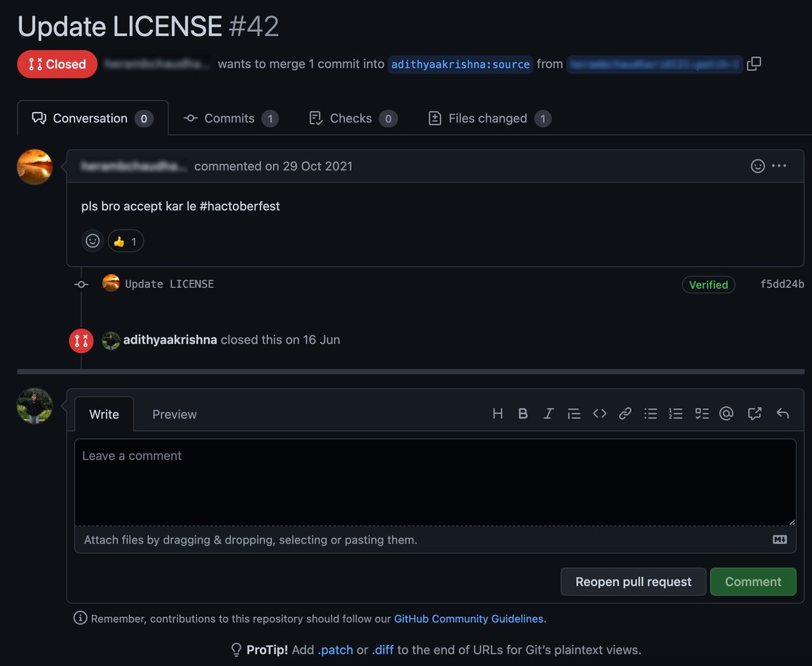Image resolution: width=812 pixels, height=666 pixels.
Task: Add reaction below the comment text
Action: [93, 241]
